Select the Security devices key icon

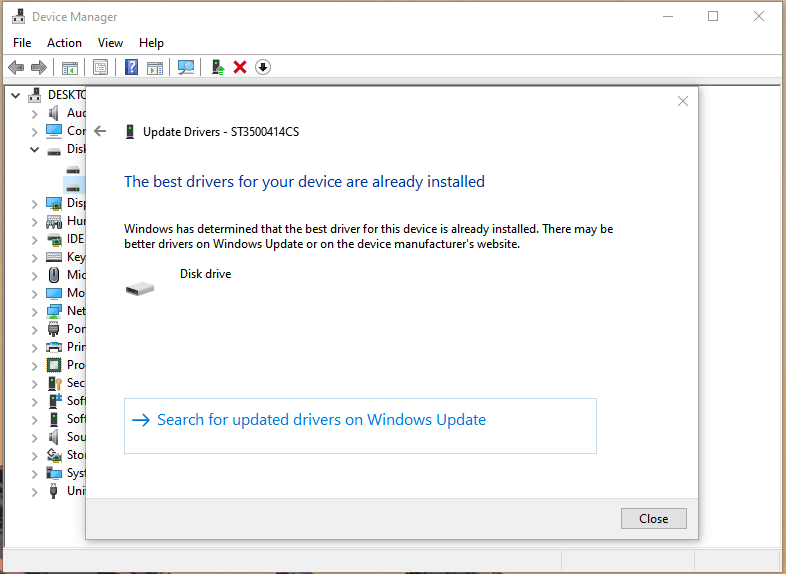pyautogui.click(x=54, y=383)
